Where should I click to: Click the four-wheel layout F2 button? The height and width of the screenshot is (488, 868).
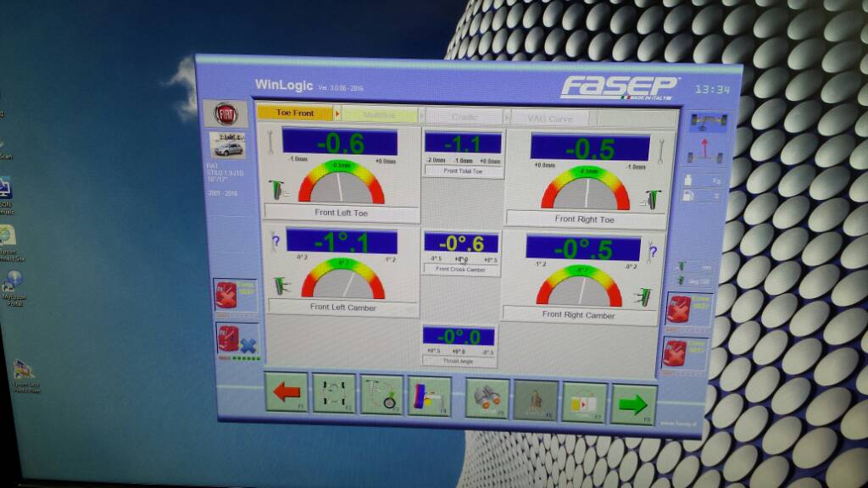pyautogui.click(x=334, y=393)
